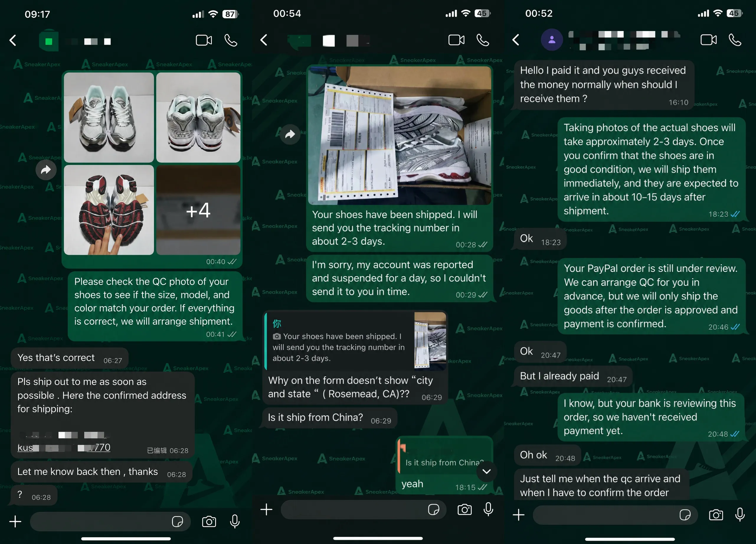
Task: Select the 'Why on the form doesn't show' message
Action: point(355,357)
